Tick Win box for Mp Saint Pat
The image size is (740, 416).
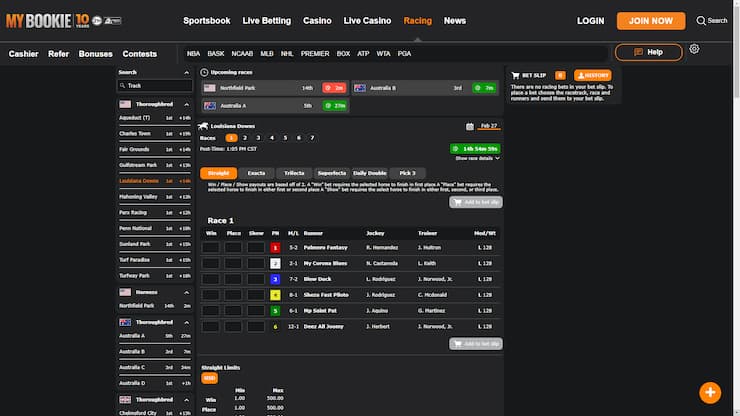(210, 311)
